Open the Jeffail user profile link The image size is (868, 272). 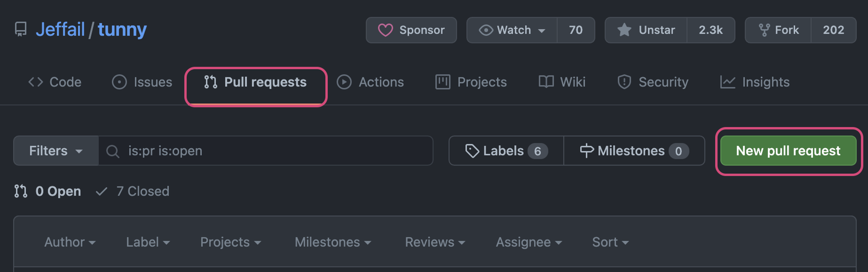click(x=60, y=30)
